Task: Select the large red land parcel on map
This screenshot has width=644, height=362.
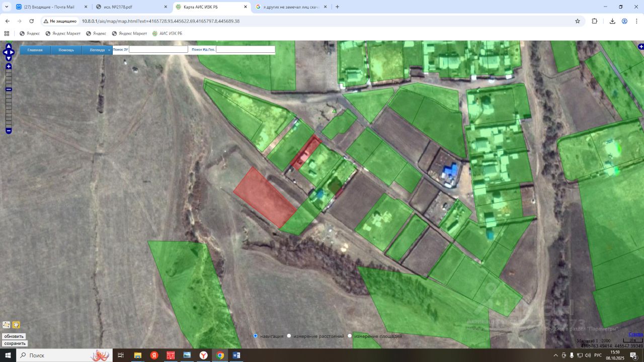Action: [x=265, y=197]
